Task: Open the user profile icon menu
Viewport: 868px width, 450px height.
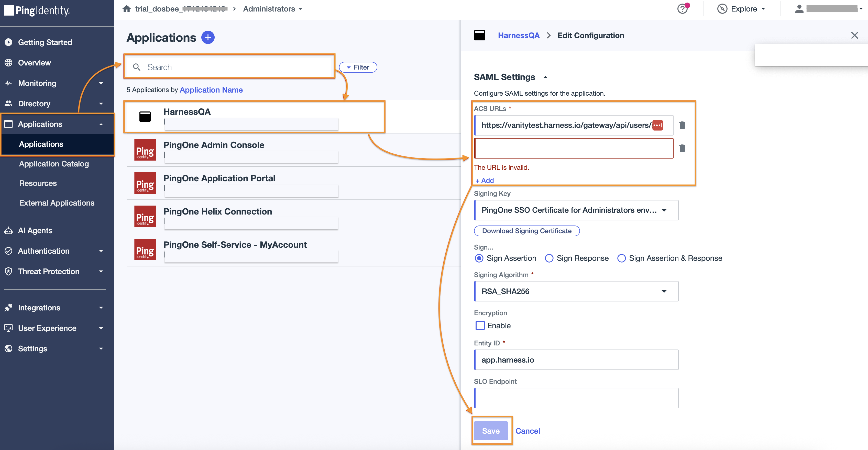Action: pyautogui.click(x=799, y=9)
